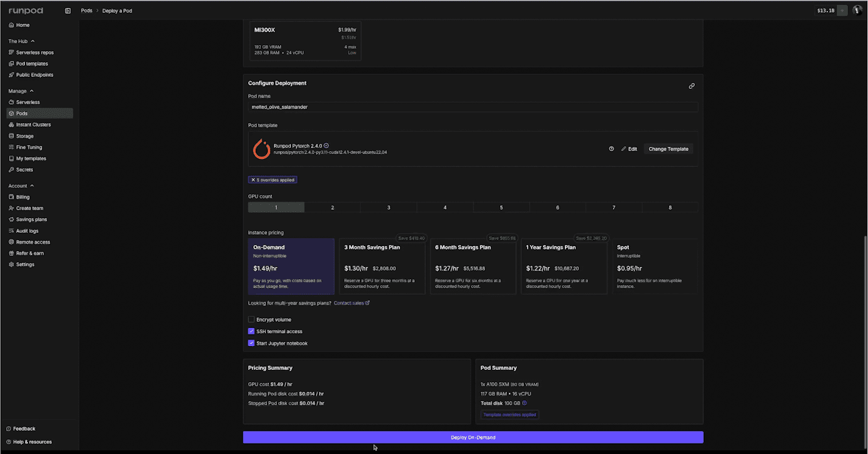Open the Secrets page
The height and width of the screenshot is (454, 868).
pyautogui.click(x=25, y=169)
